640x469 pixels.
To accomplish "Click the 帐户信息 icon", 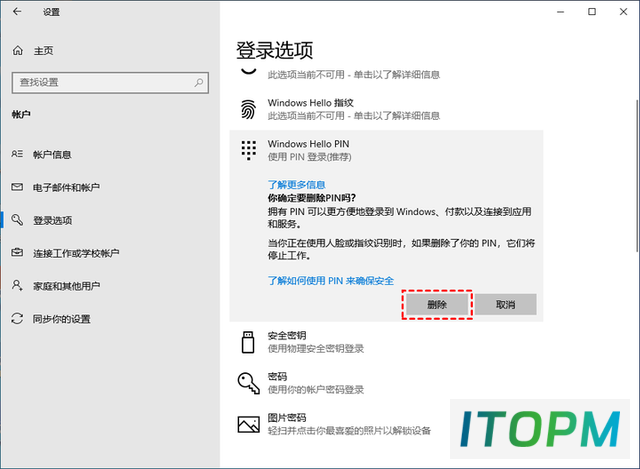I will click(x=17, y=154).
